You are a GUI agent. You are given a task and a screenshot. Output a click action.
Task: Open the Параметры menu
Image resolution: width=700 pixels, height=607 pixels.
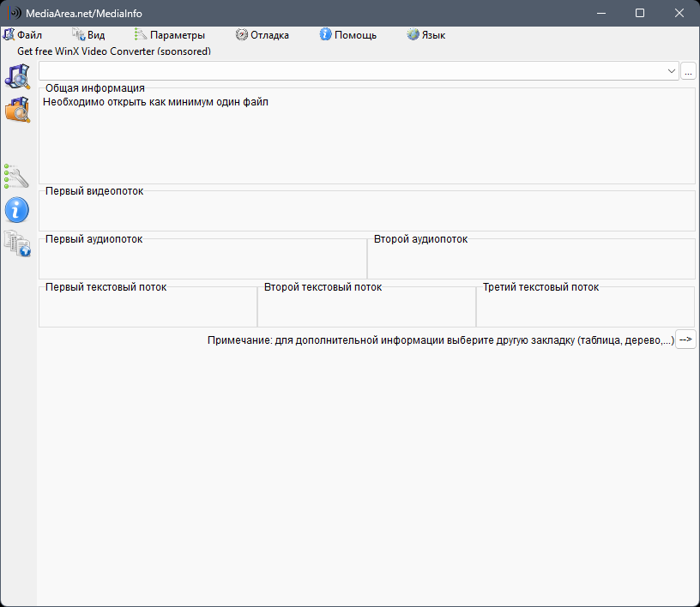coord(170,35)
